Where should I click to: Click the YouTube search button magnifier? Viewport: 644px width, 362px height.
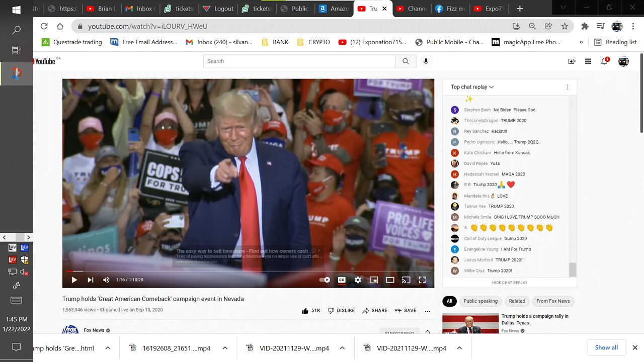pyautogui.click(x=406, y=61)
